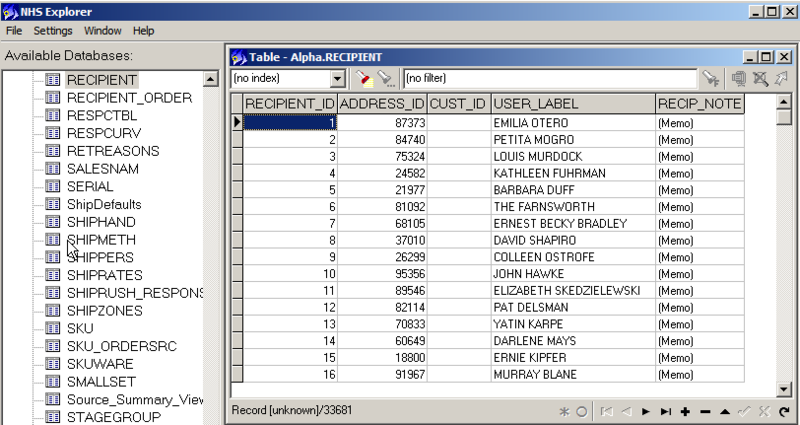Click the row selector for MURRAY BLANE
800x425 pixels.
[237, 374]
